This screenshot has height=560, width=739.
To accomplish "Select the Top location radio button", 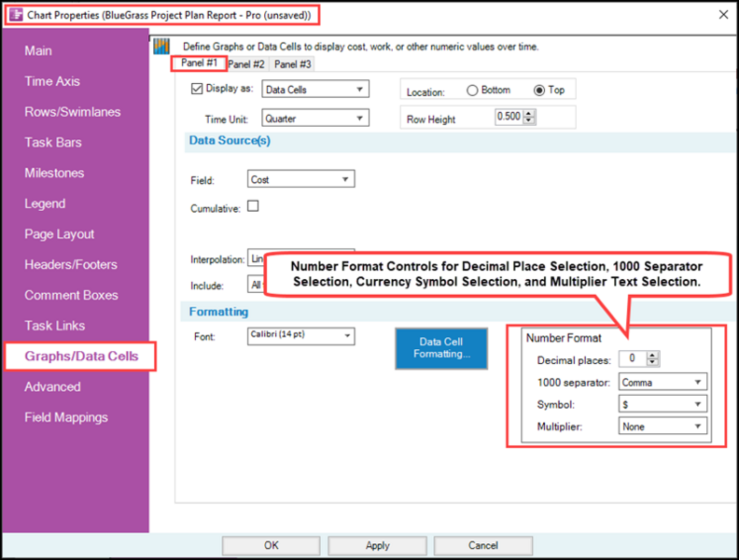I will pos(539,90).
